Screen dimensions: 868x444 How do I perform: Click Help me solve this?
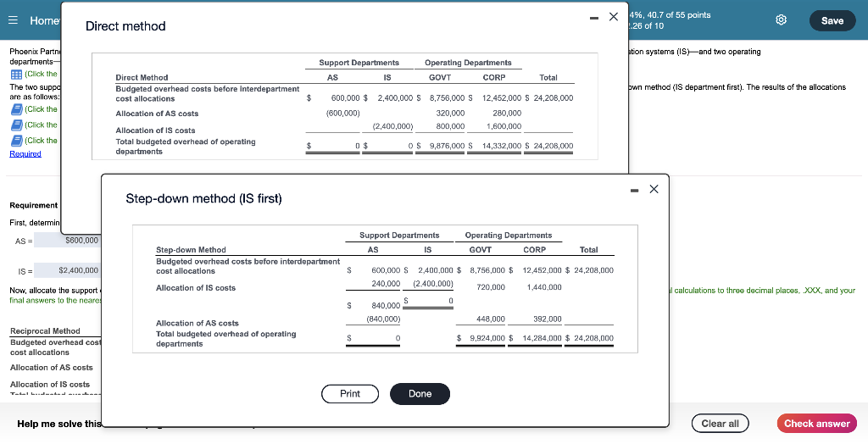pos(59,424)
